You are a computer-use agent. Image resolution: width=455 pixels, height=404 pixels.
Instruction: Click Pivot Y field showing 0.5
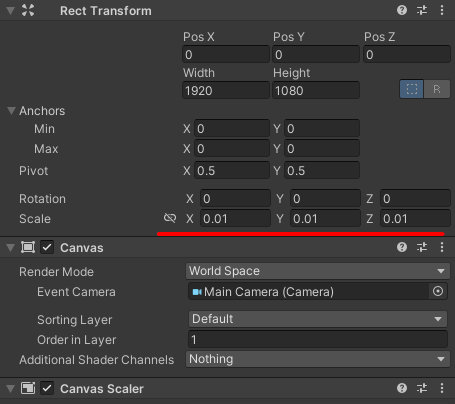(x=322, y=171)
